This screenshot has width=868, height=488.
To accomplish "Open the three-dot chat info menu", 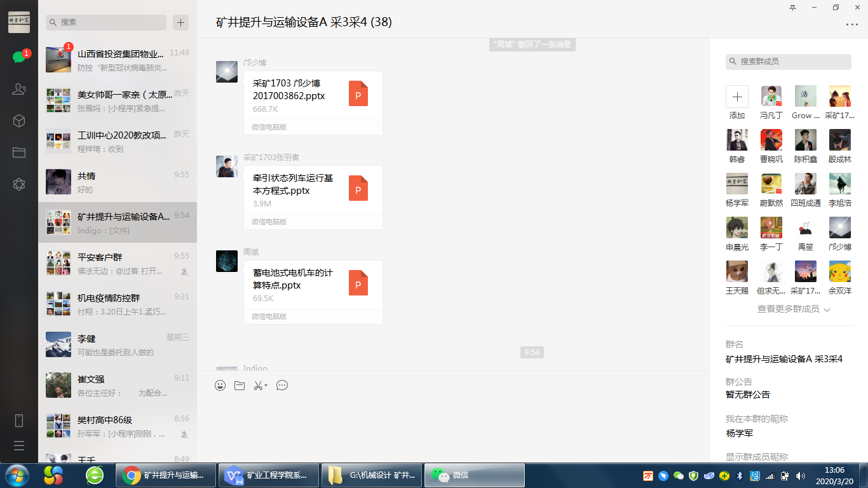I will (851, 25).
